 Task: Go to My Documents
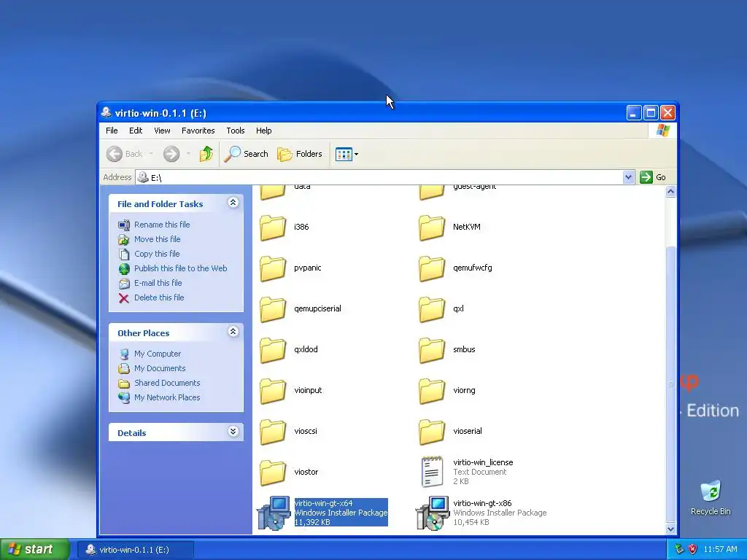160,368
